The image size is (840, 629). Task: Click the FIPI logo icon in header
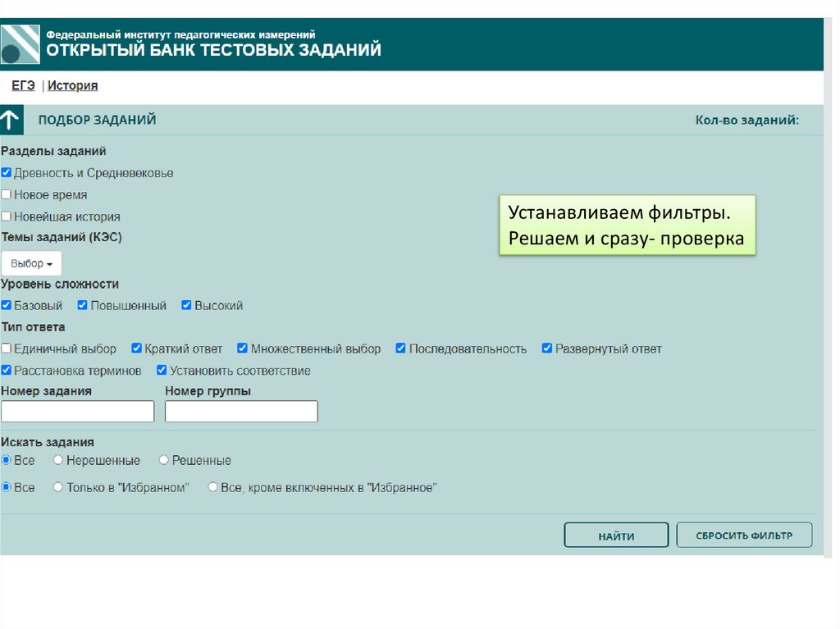coord(21,44)
